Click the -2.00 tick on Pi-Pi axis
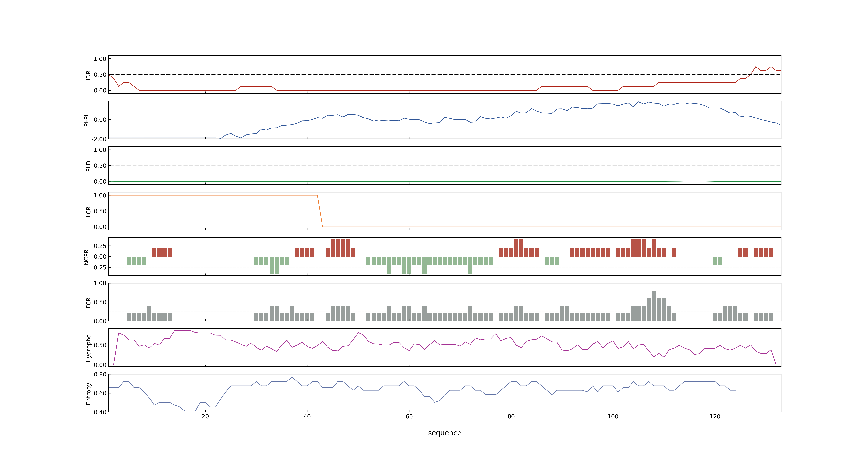Image resolution: width=868 pixels, height=463 pixels. (x=99, y=139)
